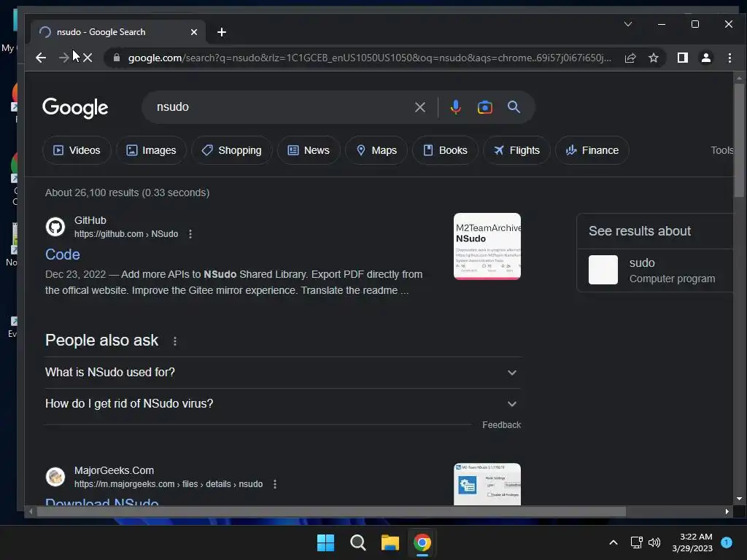Click the scroll down arrow
The width and height of the screenshot is (747, 560).
click(739, 499)
